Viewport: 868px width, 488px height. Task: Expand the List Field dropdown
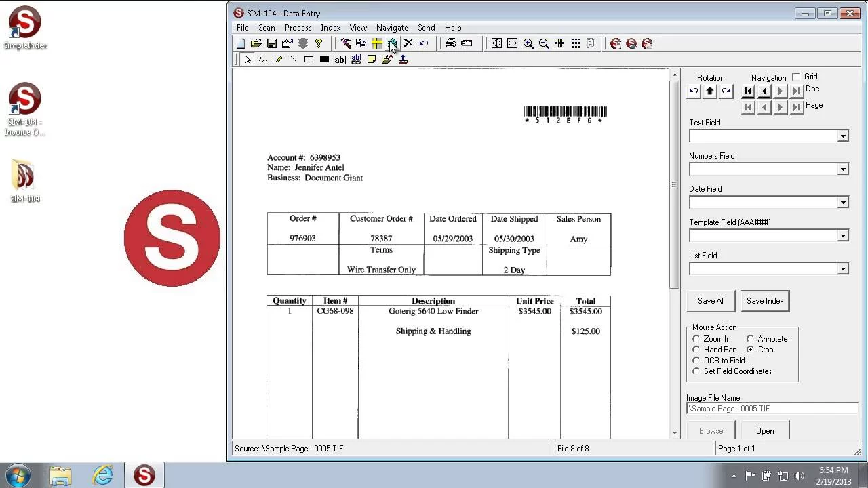click(x=842, y=269)
